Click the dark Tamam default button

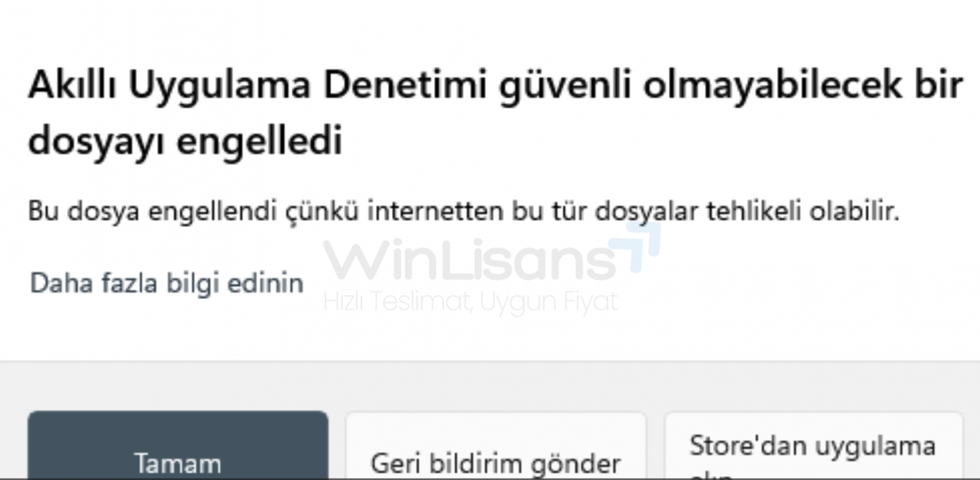(178, 445)
